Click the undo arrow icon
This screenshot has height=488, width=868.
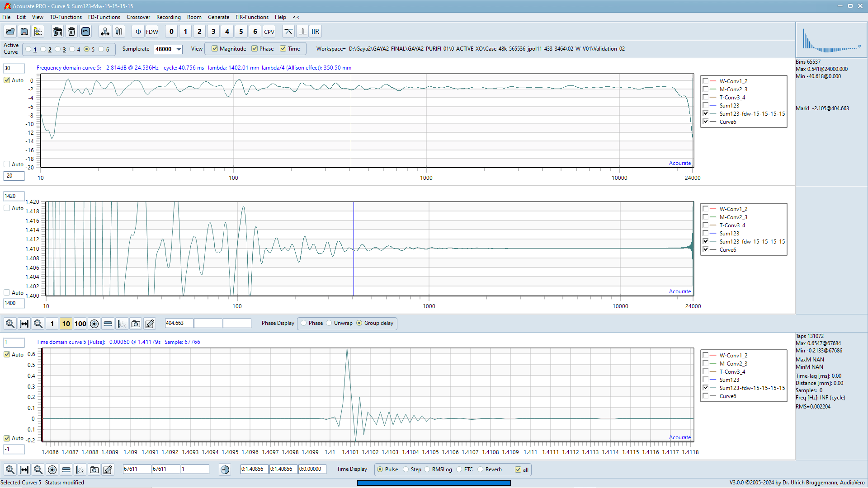pos(85,32)
